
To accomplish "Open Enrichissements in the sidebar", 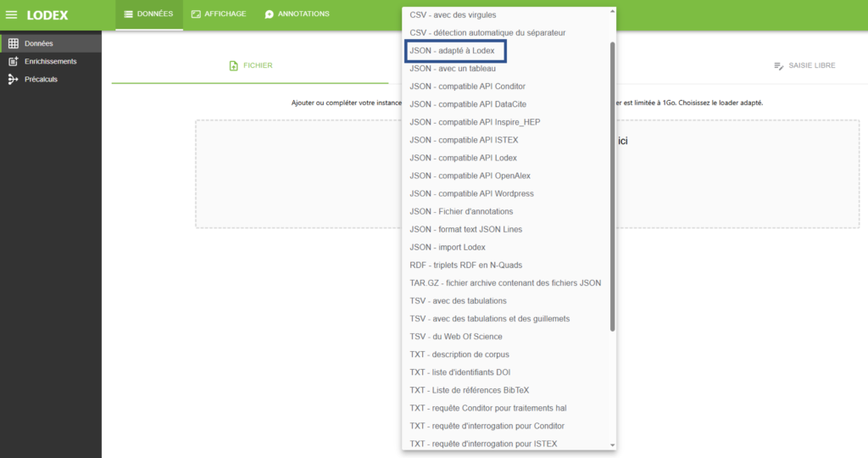I will click(50, 61).
